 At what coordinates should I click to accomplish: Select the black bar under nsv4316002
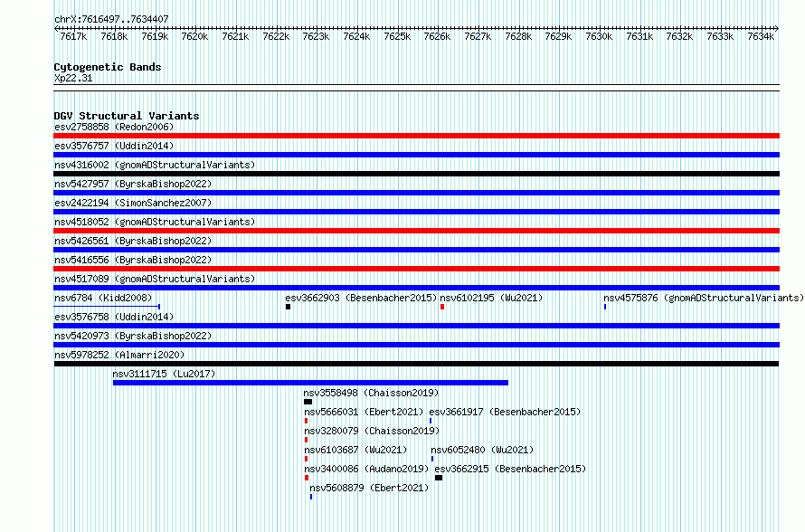416,174
